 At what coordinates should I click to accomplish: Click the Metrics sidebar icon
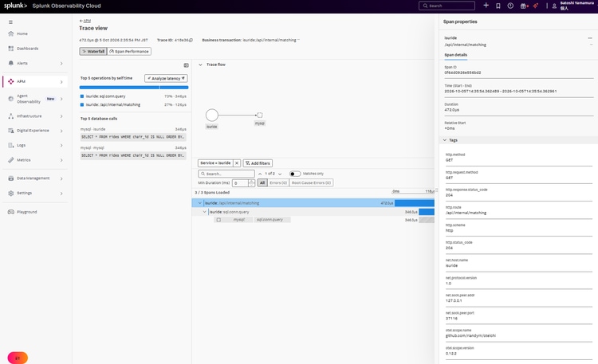coord(10,160)
